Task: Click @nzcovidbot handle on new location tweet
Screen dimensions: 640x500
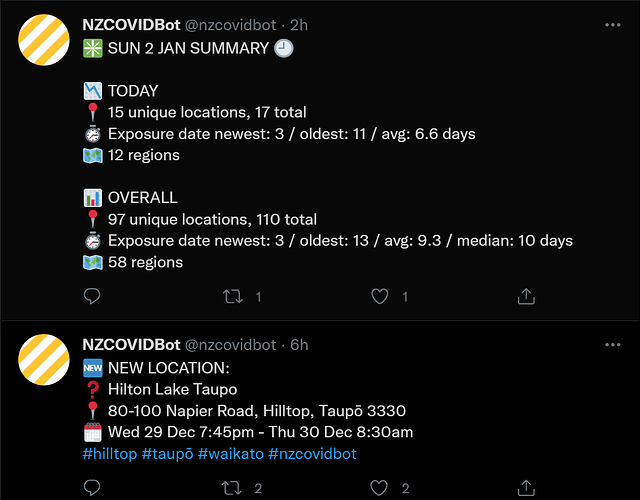Action: pos(230,345)
